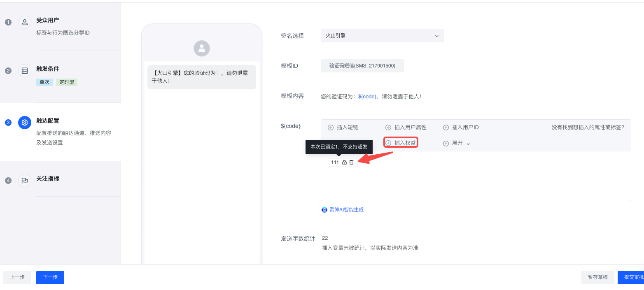Click the 模板ID field 验证码短信
This screenshot has height=290, width=644.
pos(362,66)
